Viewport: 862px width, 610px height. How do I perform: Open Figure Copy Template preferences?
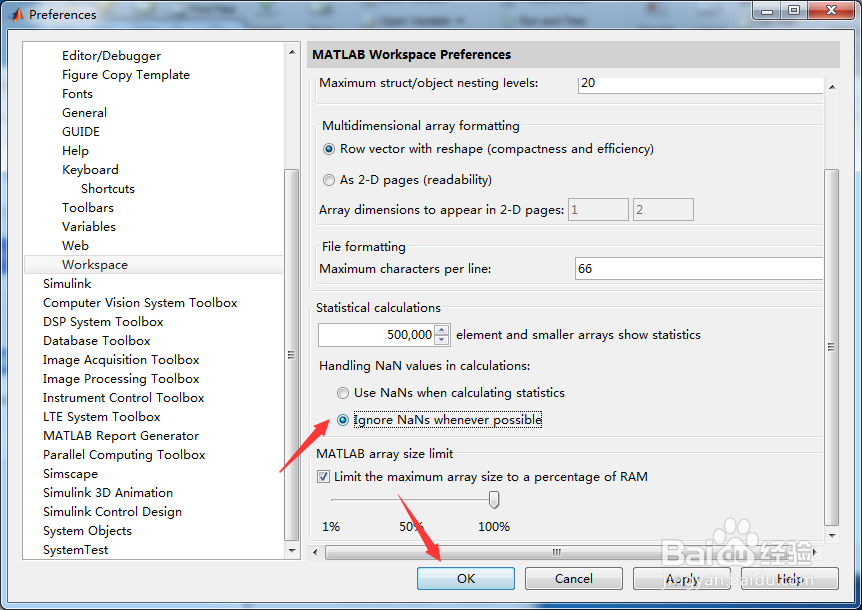126,75
